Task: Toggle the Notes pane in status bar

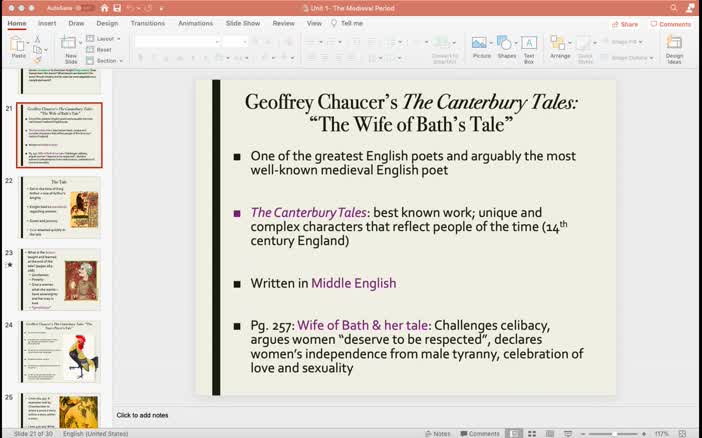Action: click(437, 434)
